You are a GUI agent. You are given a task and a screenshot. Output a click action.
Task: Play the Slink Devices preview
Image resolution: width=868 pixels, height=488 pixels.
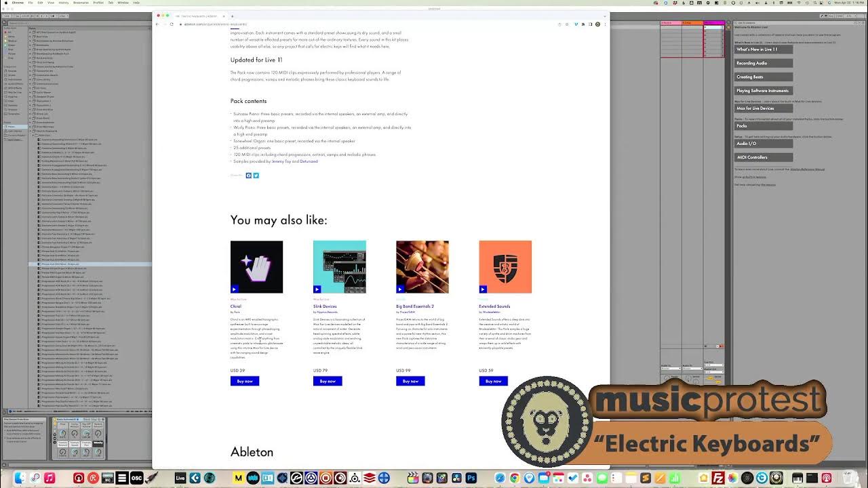coord(317,289)
